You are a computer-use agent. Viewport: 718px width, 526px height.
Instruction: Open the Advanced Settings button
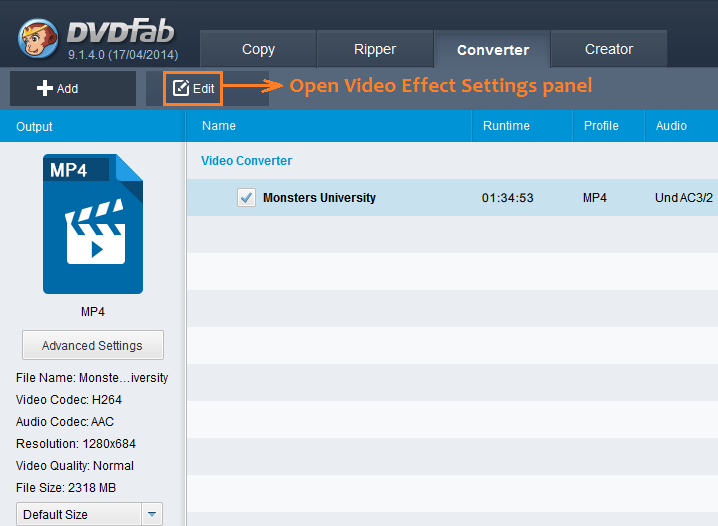pos(92,345)
